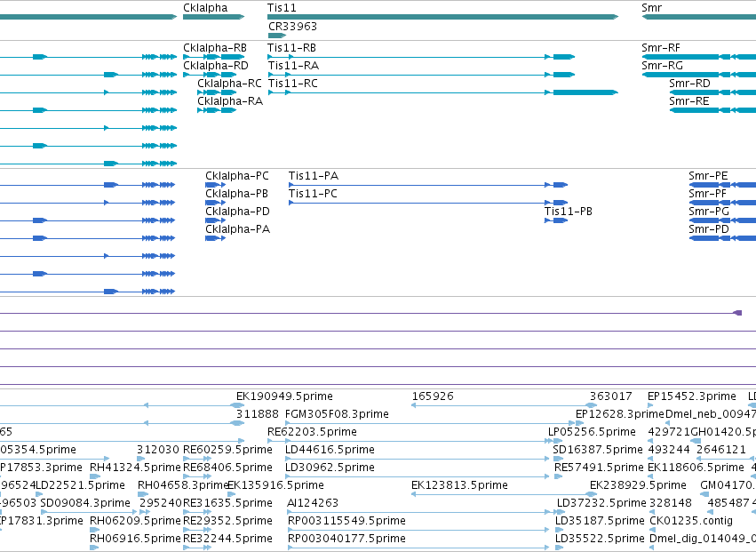
Task: Click transcript label Tis11-RB
Action: click(292, 48)
